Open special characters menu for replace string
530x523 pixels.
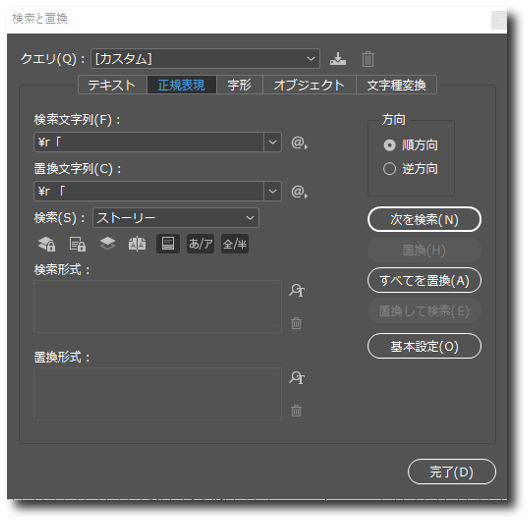tap(299, 192)
